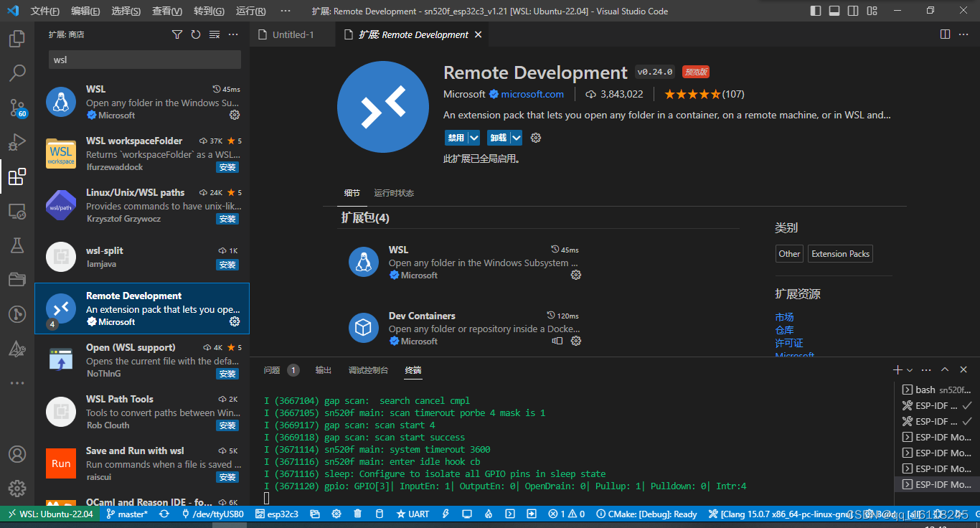The height and width of the screenshot is (528, 980).
Task: Switch to the Untitled-1 editor tab
Action: [292, 34]
